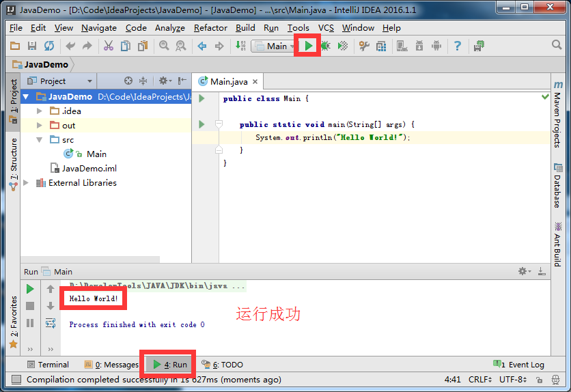Hide the Project panel with the hide icon
Viewport: 571px width, 392px height.
182,81
